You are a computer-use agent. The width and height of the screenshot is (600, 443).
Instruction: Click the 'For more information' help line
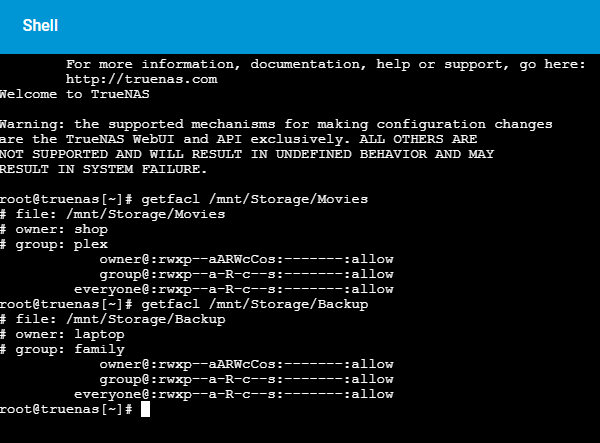[x=326, y=64]
